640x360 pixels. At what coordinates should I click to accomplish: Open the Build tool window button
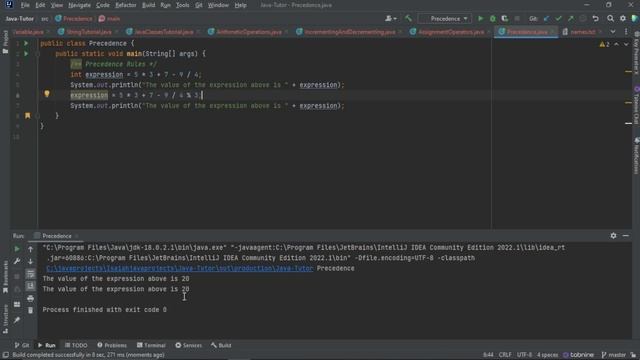point(221,345)
